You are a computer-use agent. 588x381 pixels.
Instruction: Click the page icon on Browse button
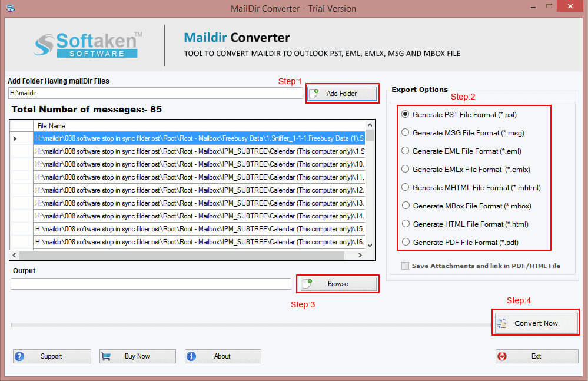(307, 283)
